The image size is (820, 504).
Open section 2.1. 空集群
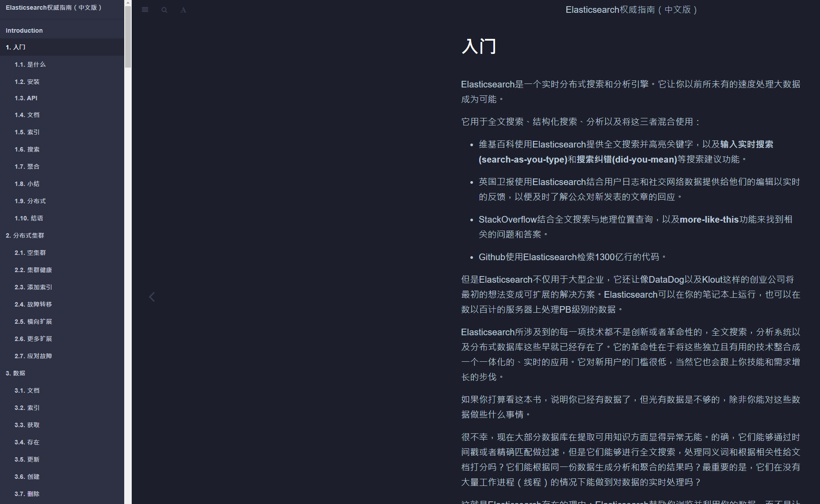tap(62, 253)
